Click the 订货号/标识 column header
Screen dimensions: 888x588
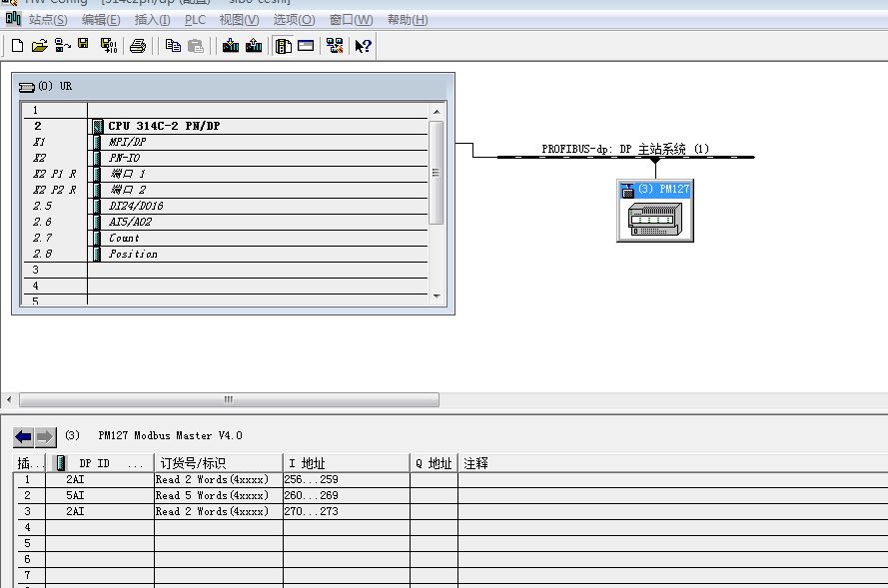coord(219,463)
